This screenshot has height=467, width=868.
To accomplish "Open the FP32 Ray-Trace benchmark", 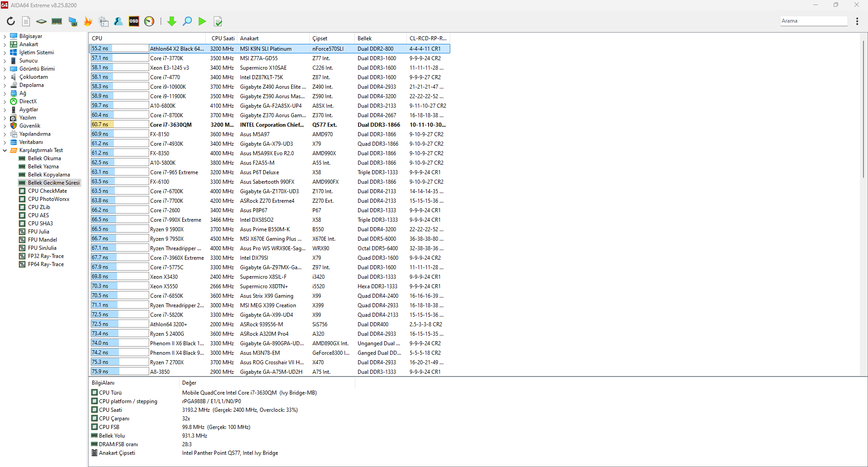I will (x=46, y=256).
